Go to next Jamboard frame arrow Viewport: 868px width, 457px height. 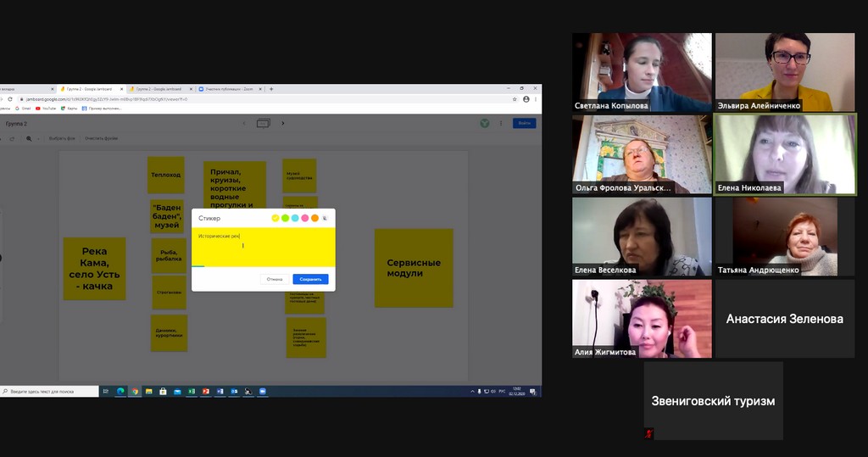point(283,124)
